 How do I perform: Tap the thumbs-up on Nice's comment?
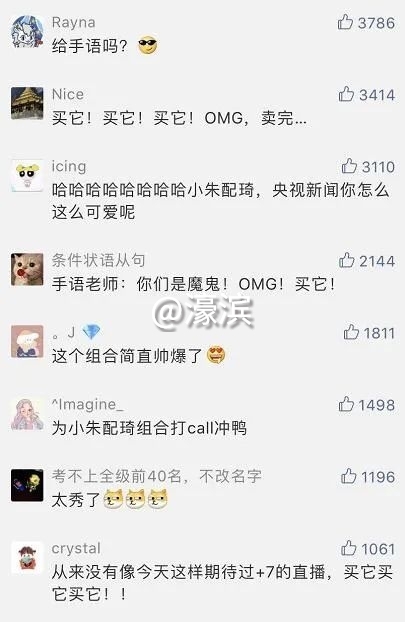pyautogui.click(x=346, y=94)
